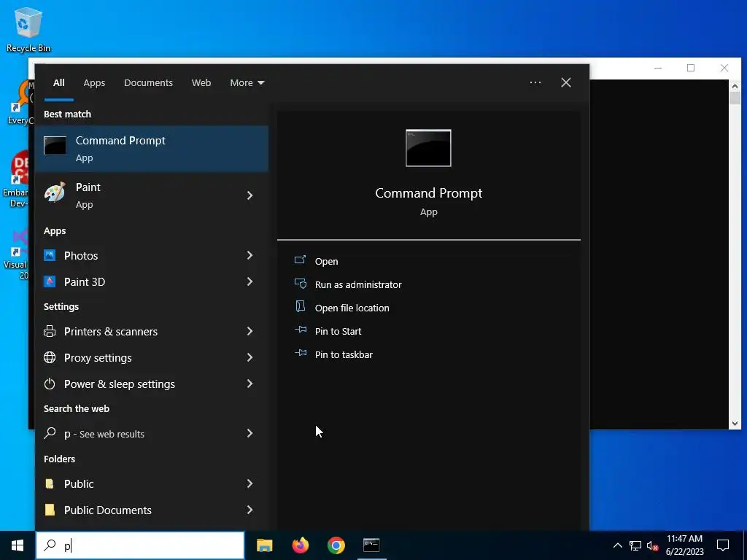
Task: Open the More filter dropdown
Action: 247,83
